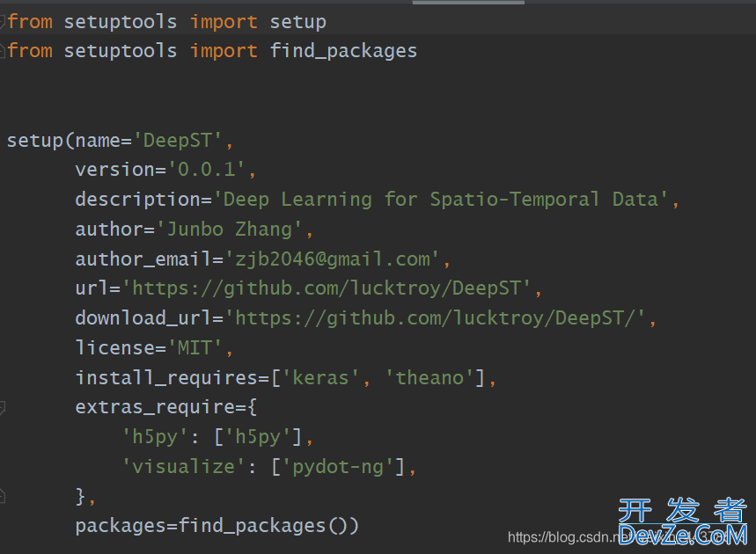756x554 pixels.
Task: Click 'visualize' key in extras_require
Action: click(x=183, y=467)
